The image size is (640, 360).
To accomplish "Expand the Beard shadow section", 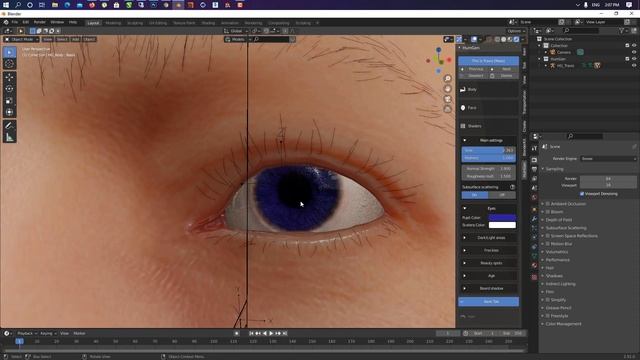I will [488, 289].
